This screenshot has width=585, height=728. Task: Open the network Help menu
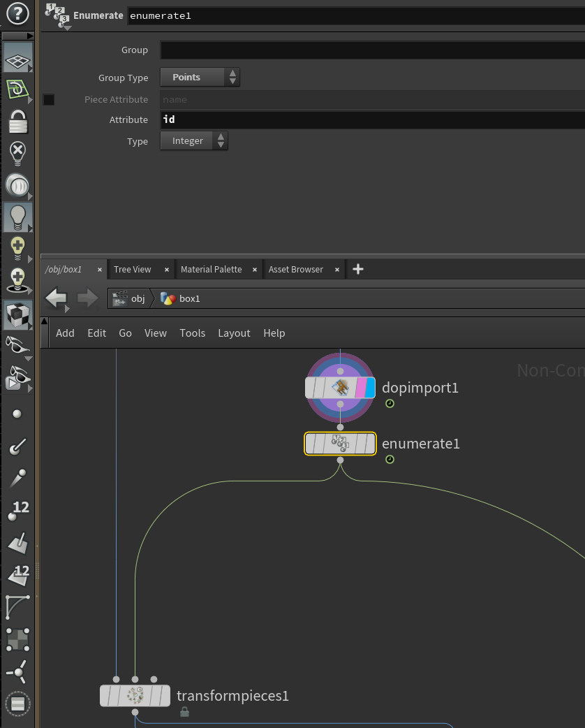click(274, 333)
